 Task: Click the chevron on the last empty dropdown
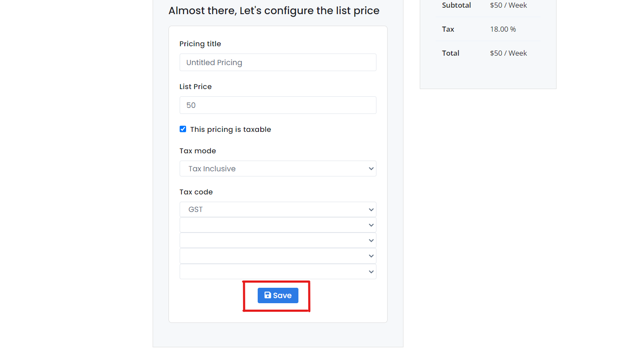371,271
